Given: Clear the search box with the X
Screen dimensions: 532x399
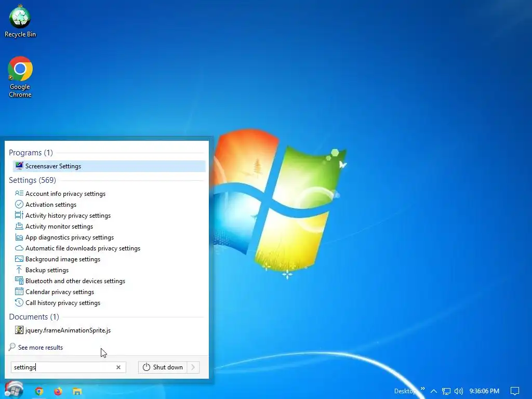Looking at the screenshot, I should click(118, 367).
